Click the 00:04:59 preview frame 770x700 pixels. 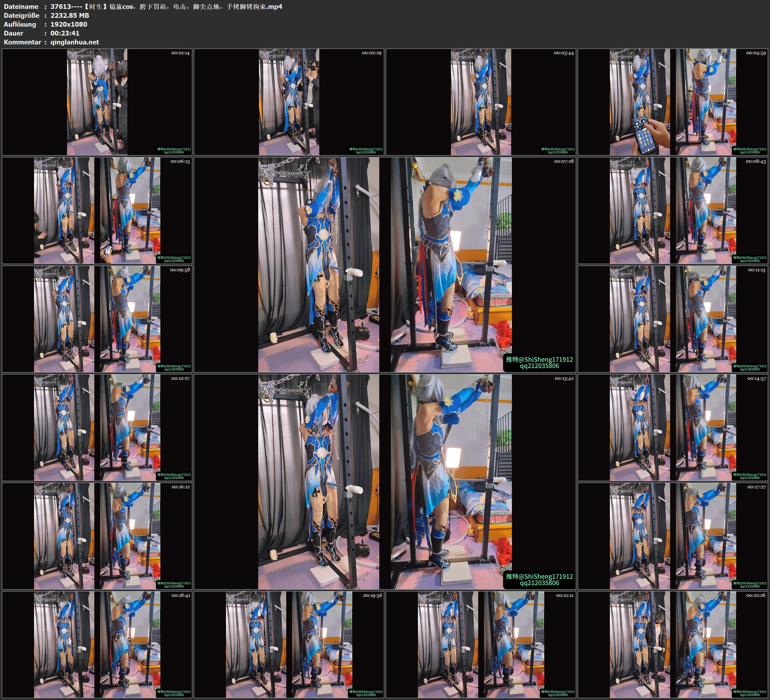pyautogui.click(x=673, y=102)
